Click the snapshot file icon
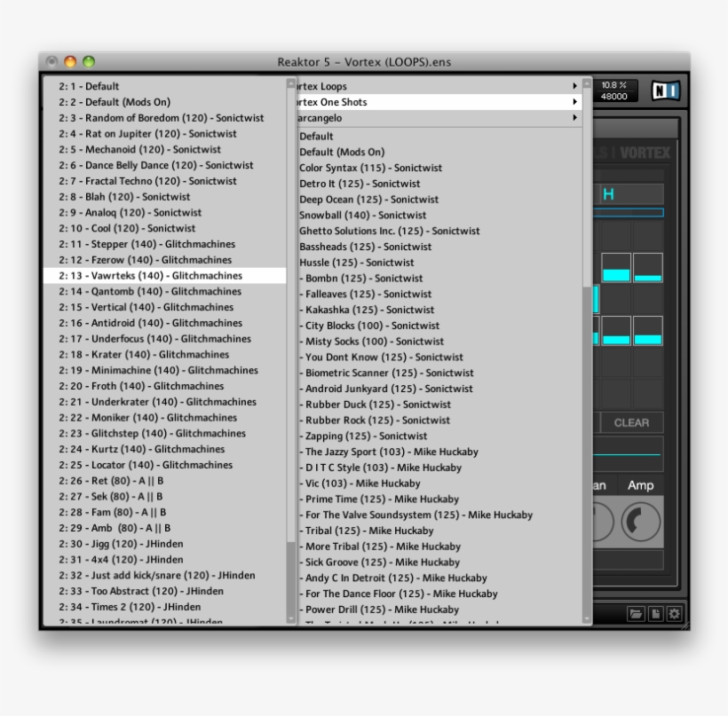 click(x=656, y=612)
